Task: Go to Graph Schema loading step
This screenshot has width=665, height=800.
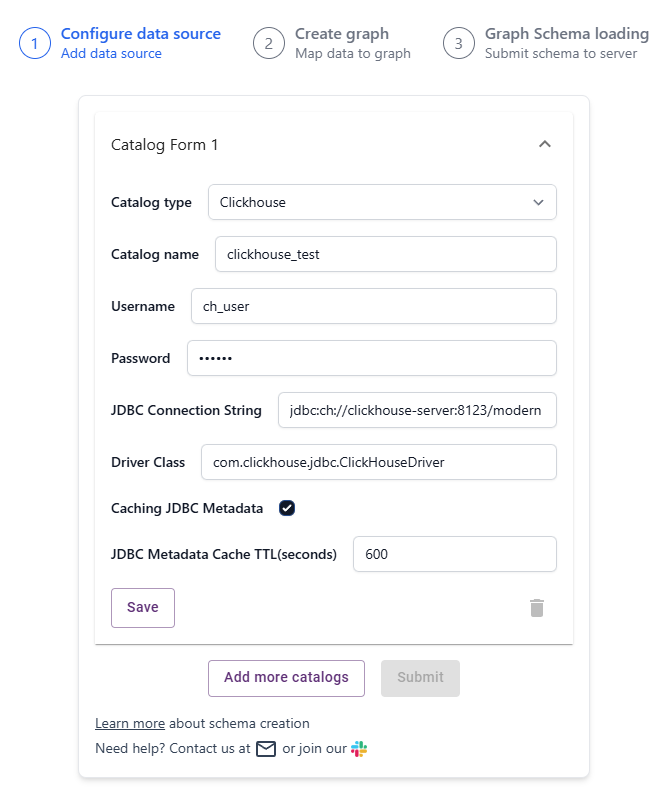Action: [567, 34]
